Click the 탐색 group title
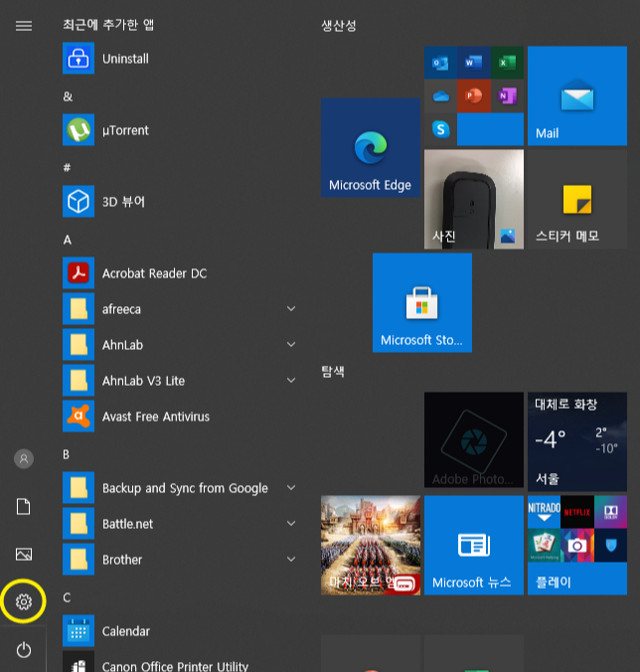 [x=333, y=371]
